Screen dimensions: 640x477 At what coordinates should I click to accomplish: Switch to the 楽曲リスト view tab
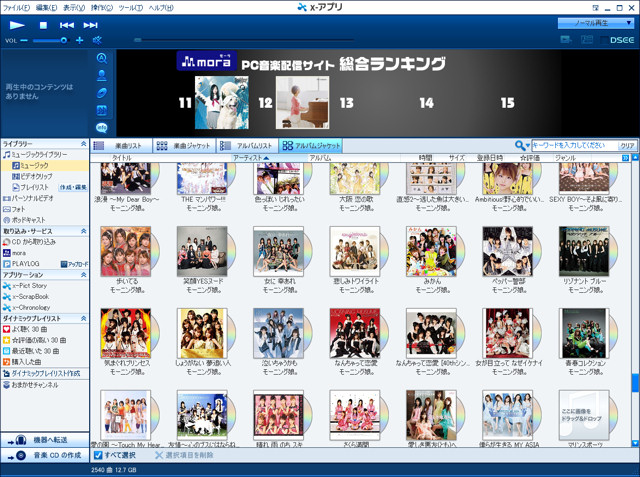121,146
